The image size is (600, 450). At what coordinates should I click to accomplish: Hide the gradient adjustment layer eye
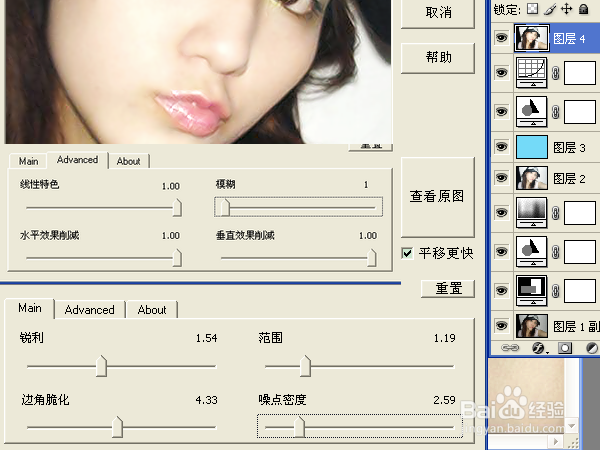pyautogui.click(x=502, y=212)
